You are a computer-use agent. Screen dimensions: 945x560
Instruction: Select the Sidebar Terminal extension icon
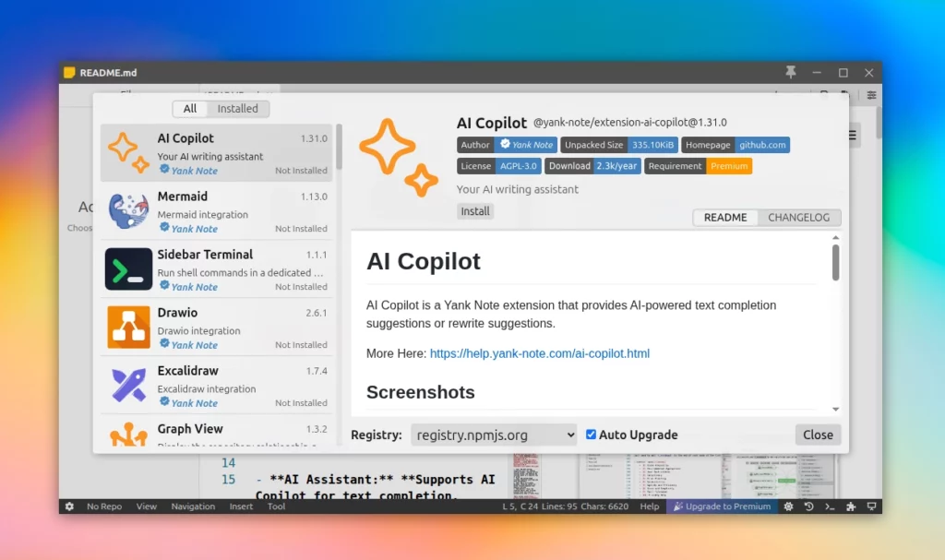(128, 268)
